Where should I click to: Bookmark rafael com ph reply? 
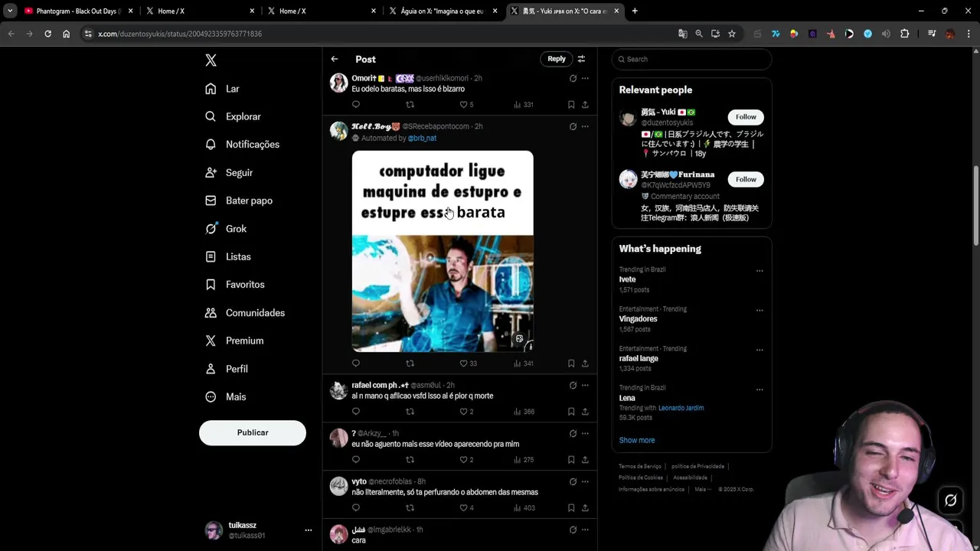coord(571,412)
